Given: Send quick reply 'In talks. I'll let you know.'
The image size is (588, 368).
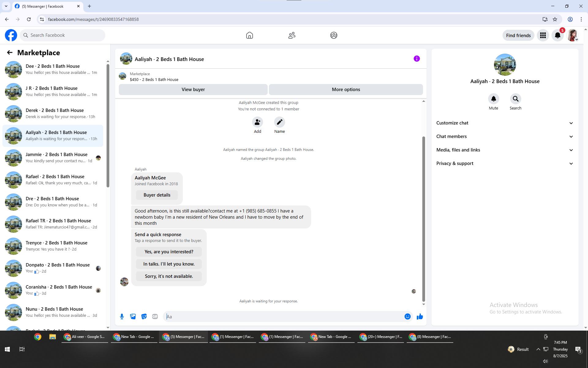Looking at the screenshot, I should [x=169, y=264].
